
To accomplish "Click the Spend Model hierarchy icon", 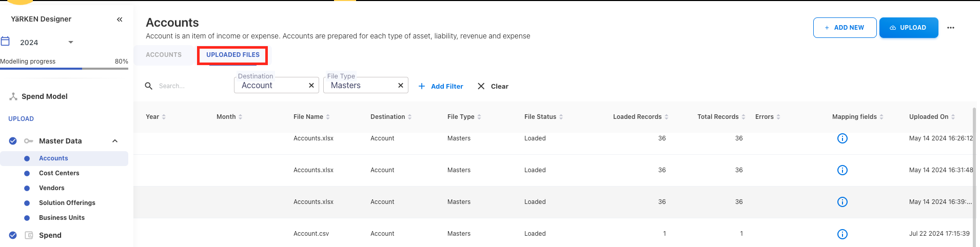I will [x=13, y=96].
